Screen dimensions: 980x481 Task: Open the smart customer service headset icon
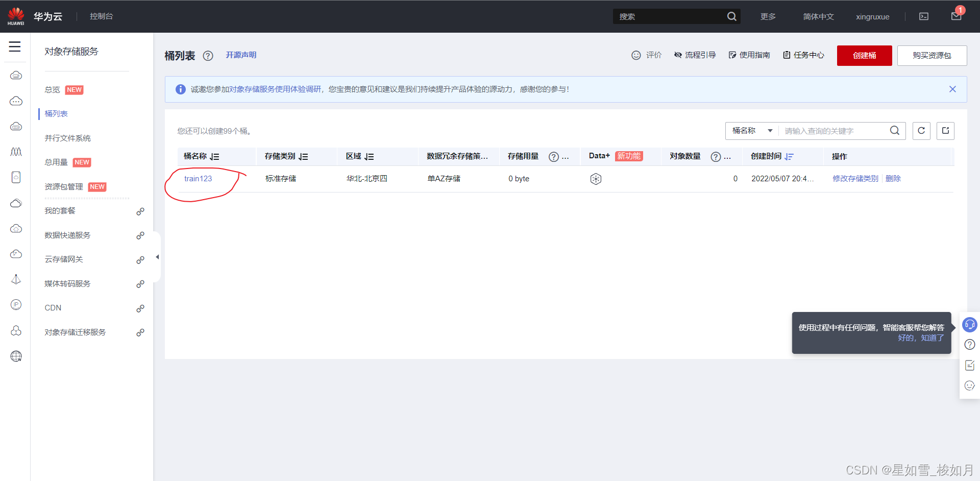[x=970, y=324]
